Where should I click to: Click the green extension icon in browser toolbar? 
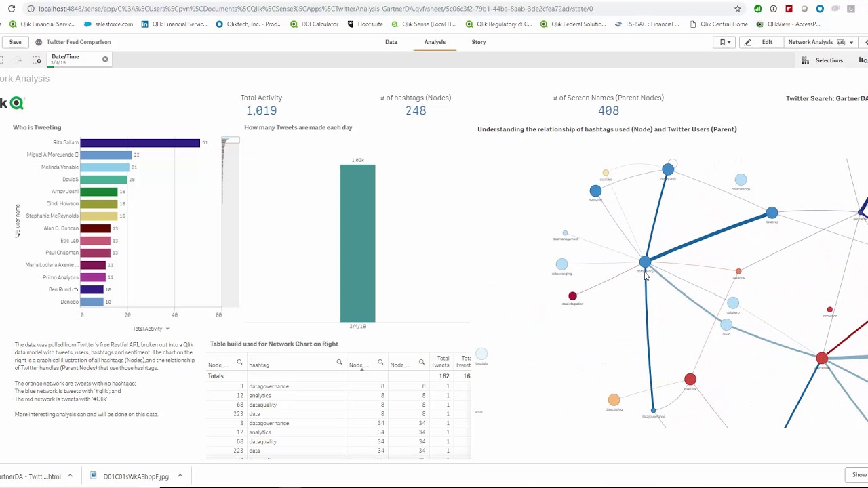pyautogui.click(x=758, y=9)
